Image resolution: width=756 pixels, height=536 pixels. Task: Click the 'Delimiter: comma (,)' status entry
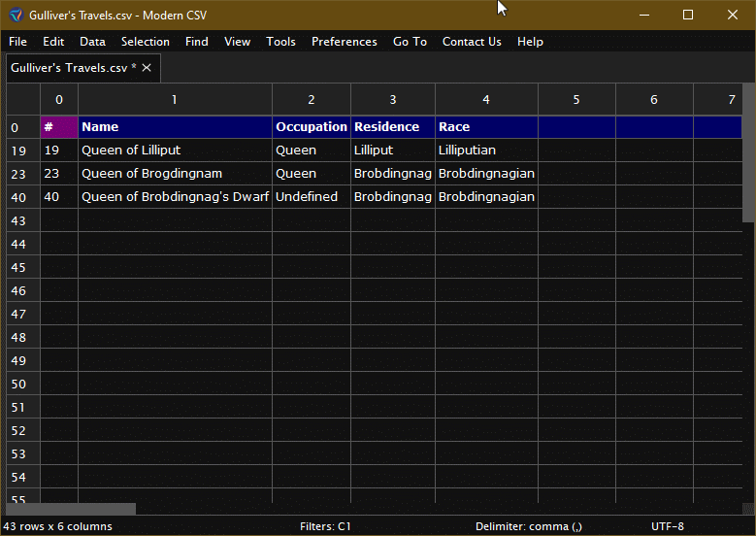point(529,526)
